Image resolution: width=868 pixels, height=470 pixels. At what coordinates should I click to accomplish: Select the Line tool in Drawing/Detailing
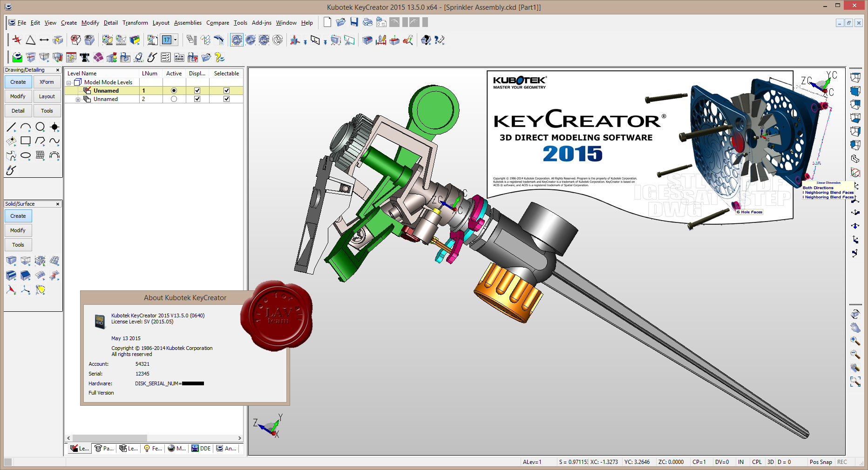(x=11, y=127)
